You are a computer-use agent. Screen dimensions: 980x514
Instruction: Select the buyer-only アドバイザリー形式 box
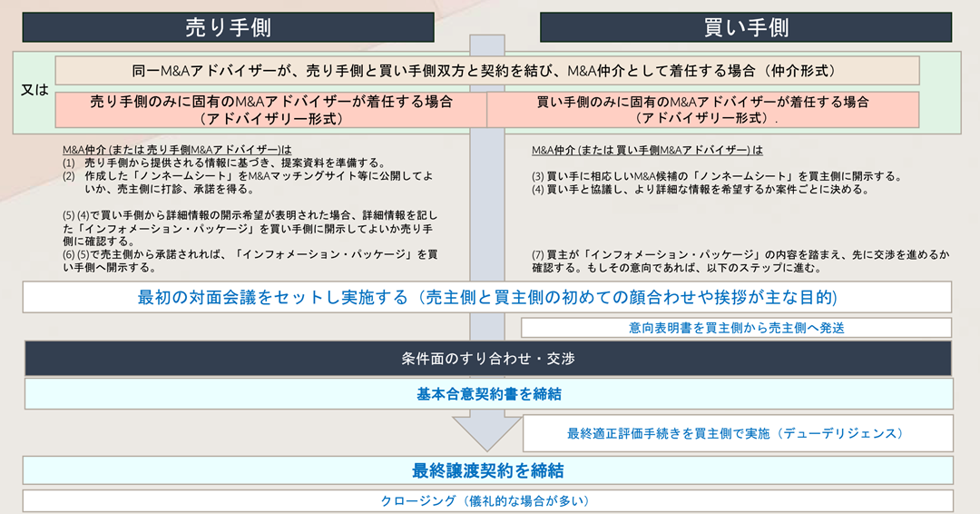pos(703,110)
